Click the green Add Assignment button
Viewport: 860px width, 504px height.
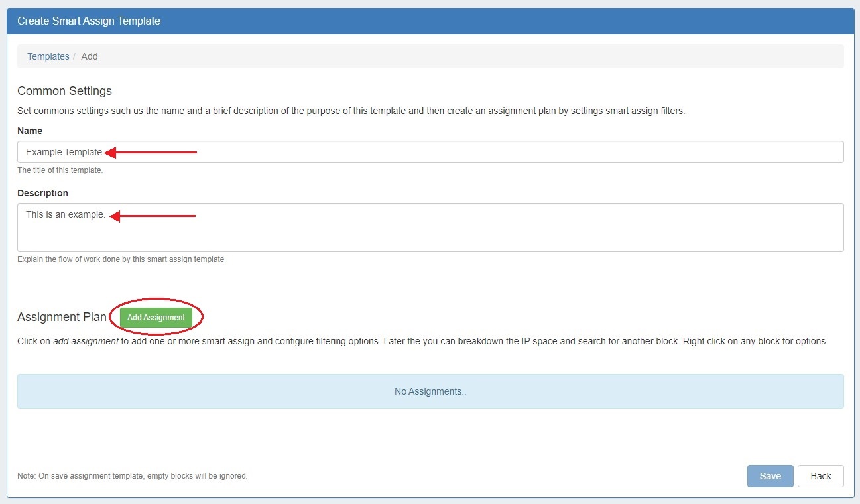156,318
